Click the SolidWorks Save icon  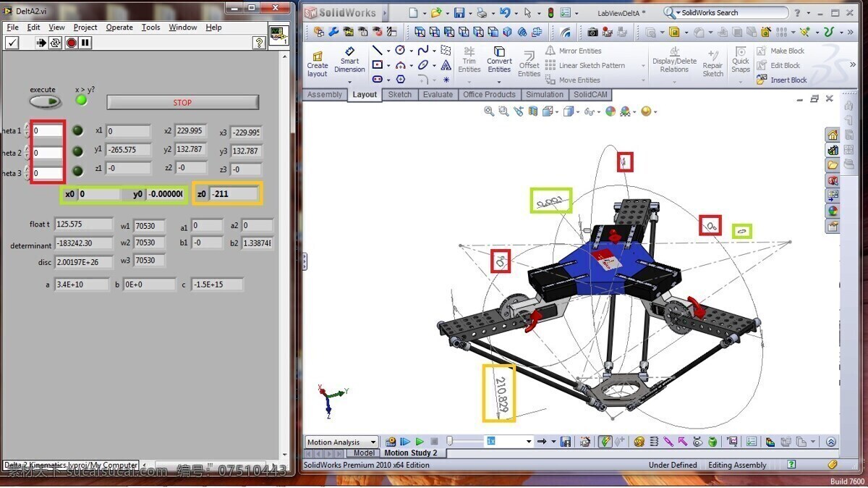click(459, 13)
